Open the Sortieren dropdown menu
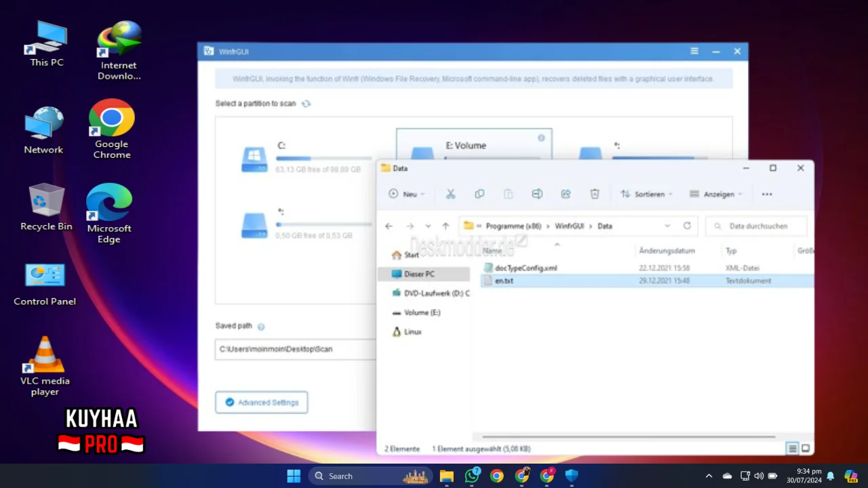 pyautogui.click(x=646, y=194)
